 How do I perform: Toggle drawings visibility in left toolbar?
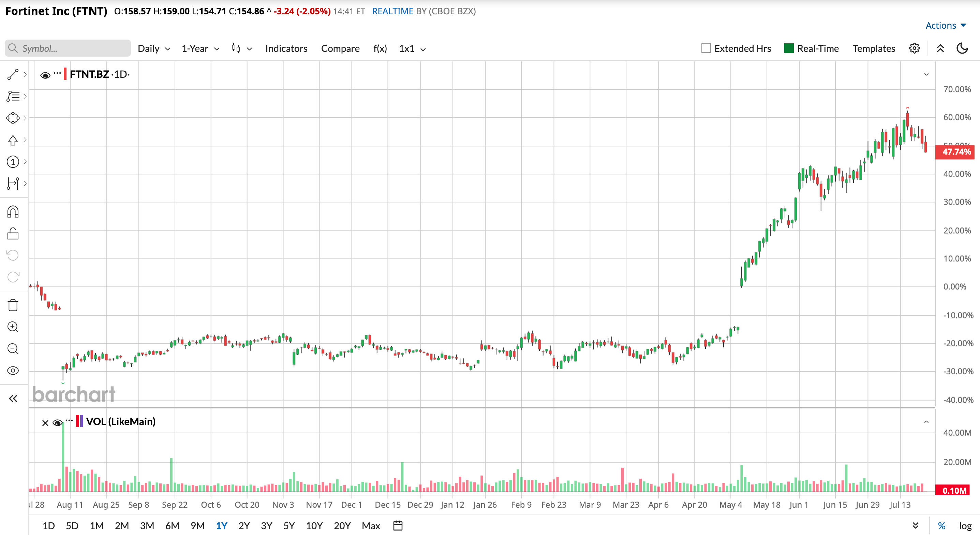(x=13, y=371)
